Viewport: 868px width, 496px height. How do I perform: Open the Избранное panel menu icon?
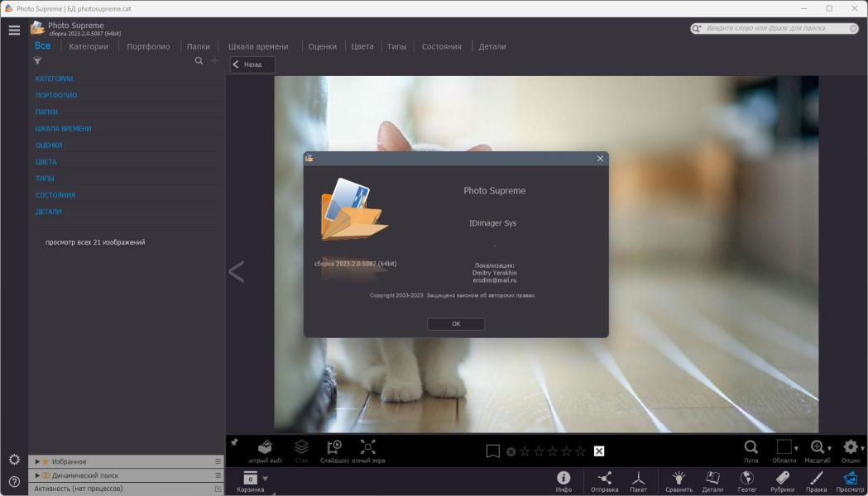tap(218, 461)
